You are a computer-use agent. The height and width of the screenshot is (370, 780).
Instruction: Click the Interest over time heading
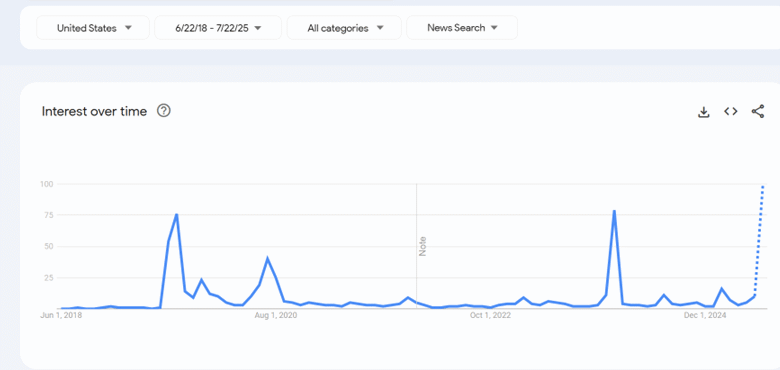pos(94,111)
